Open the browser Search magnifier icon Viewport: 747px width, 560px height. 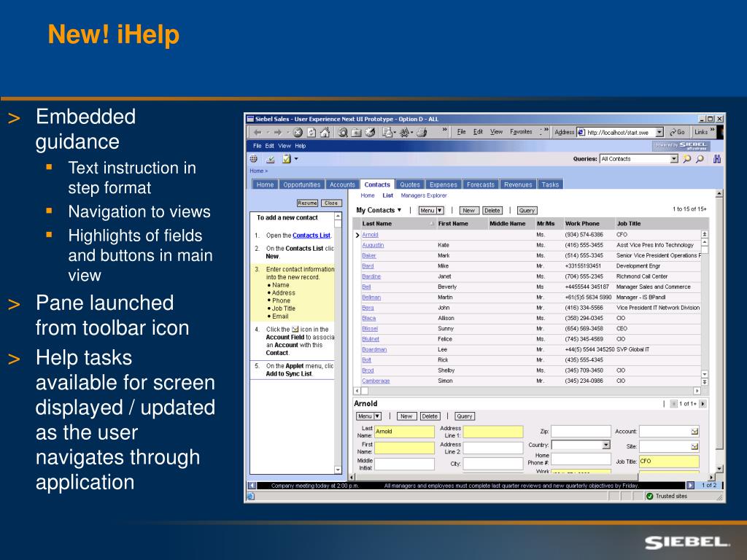[x=343, y=133]
